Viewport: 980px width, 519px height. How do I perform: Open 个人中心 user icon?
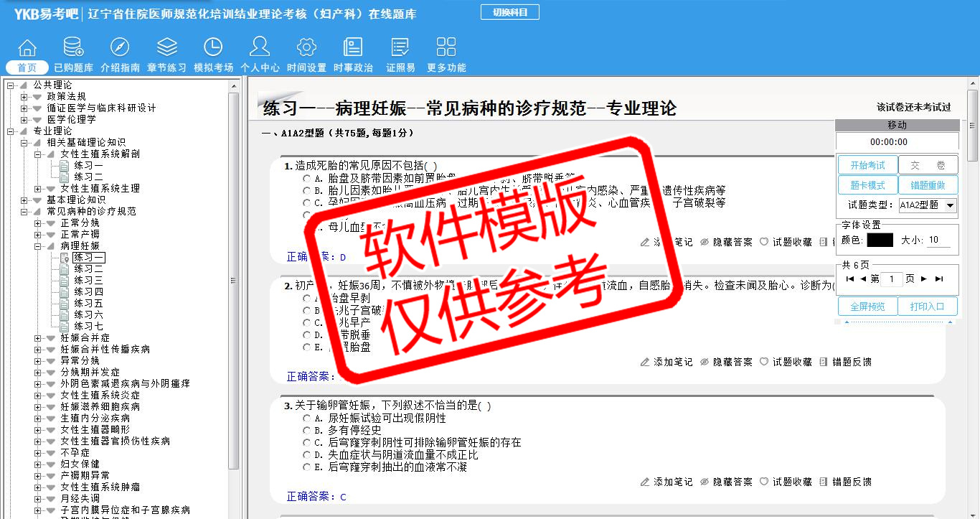point(260,48)
